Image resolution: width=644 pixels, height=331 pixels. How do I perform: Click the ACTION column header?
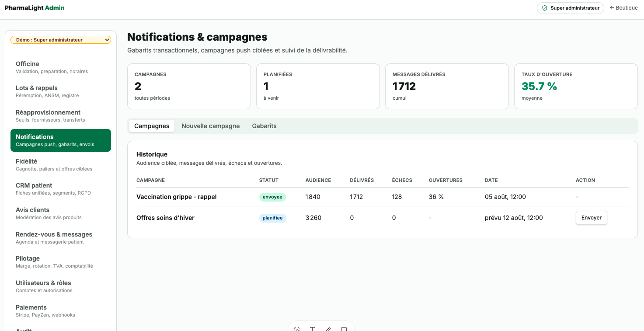point(585,180)
